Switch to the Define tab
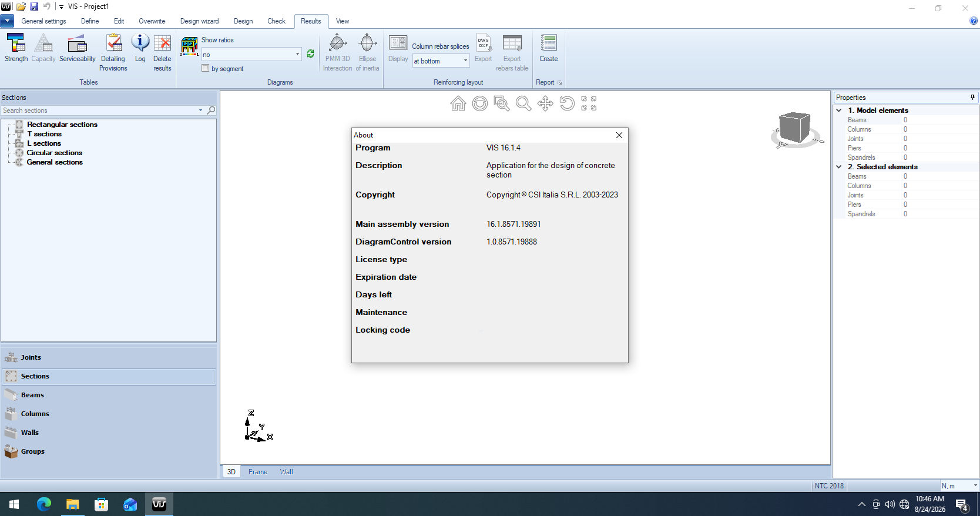Viewport: 980px width, 516px height. [90, 21]
